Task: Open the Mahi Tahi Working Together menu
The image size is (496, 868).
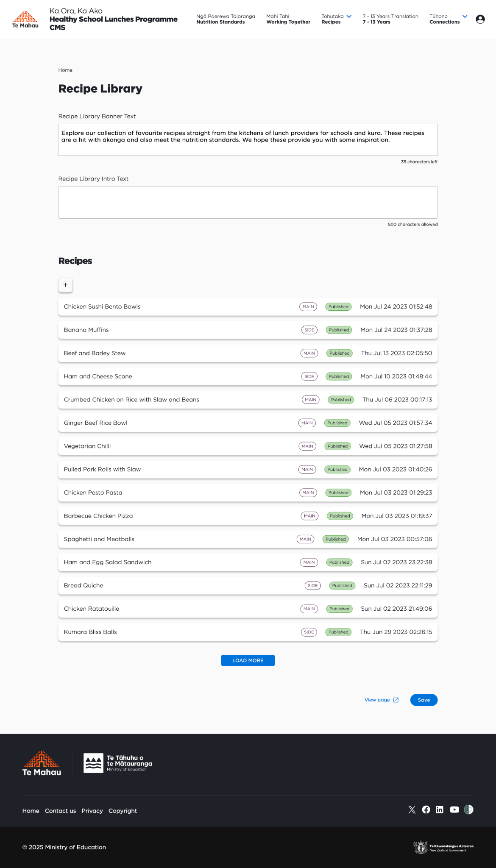Action: [x=288, y=19]
